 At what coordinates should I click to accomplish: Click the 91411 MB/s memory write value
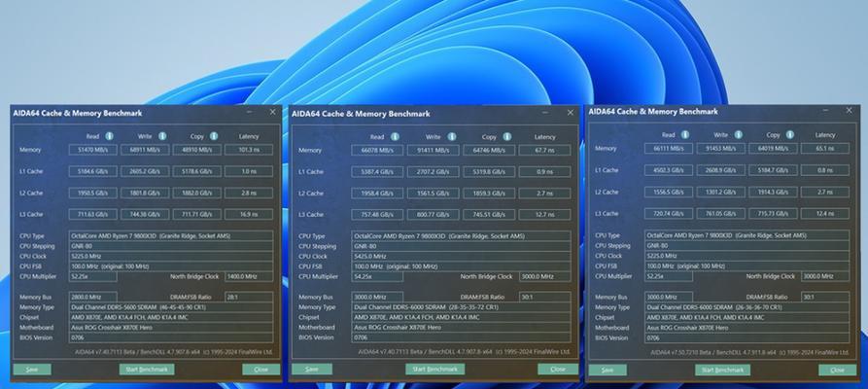click(x=433, y=150)
